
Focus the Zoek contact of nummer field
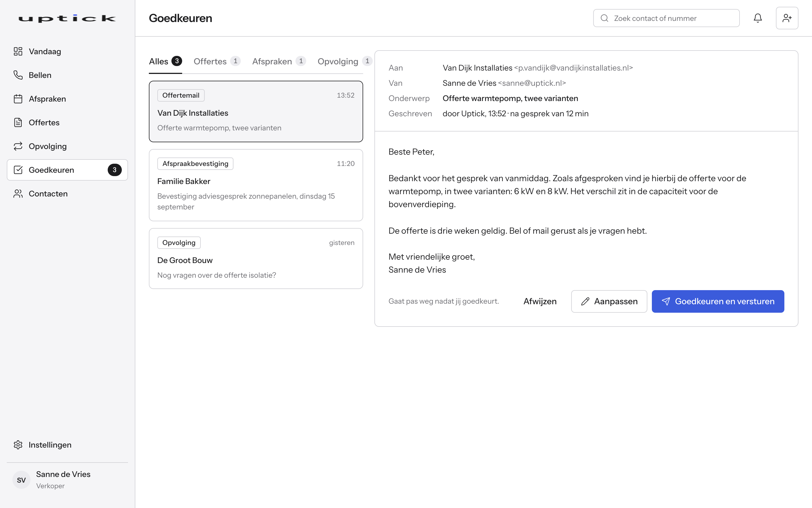(x=666, y=18)
